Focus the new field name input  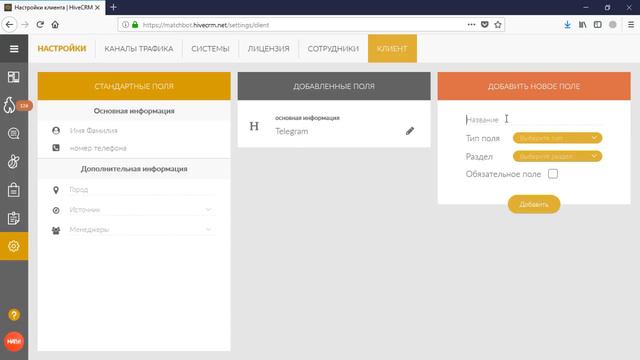(x=534, y=120)
